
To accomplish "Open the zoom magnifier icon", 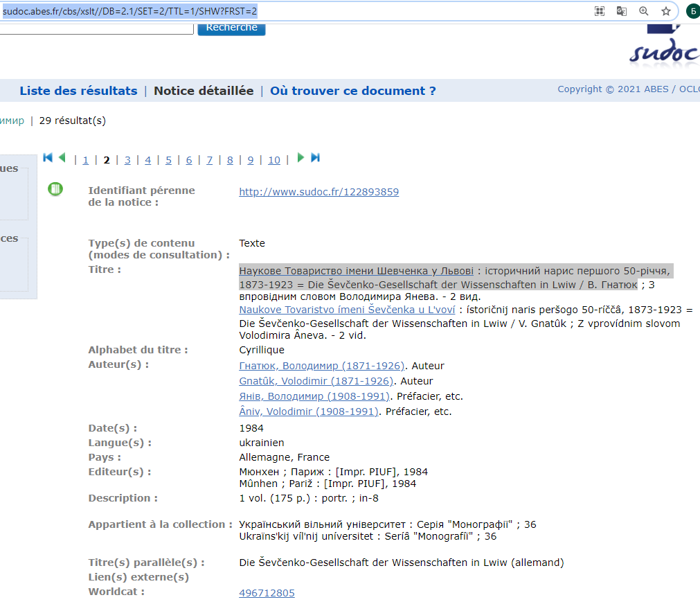I will tap(644, 11).
